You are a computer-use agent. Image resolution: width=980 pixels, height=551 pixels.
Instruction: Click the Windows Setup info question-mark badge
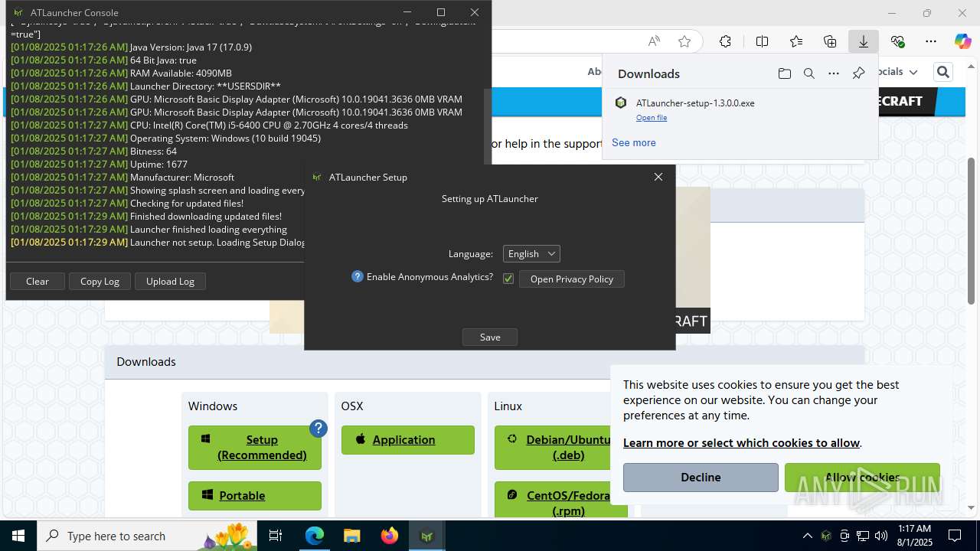point(318,429)
